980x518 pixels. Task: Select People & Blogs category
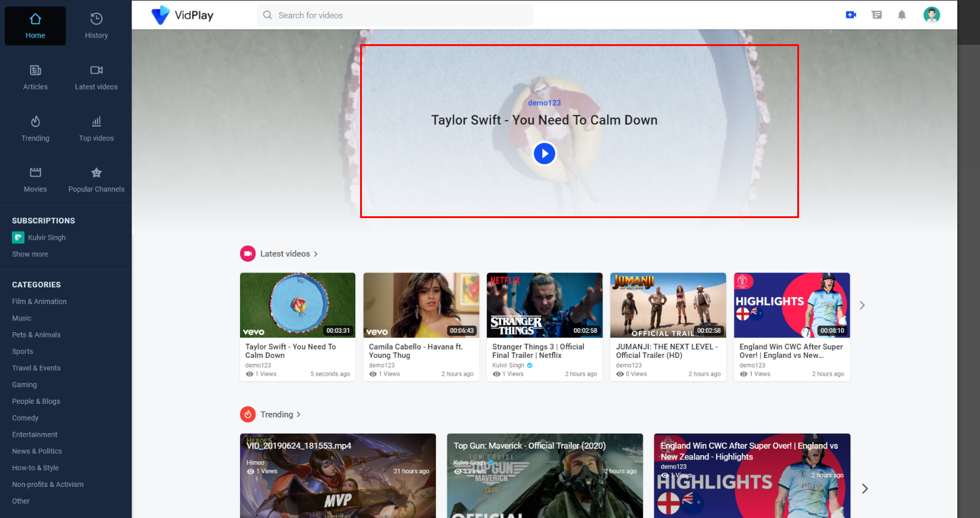36,401
